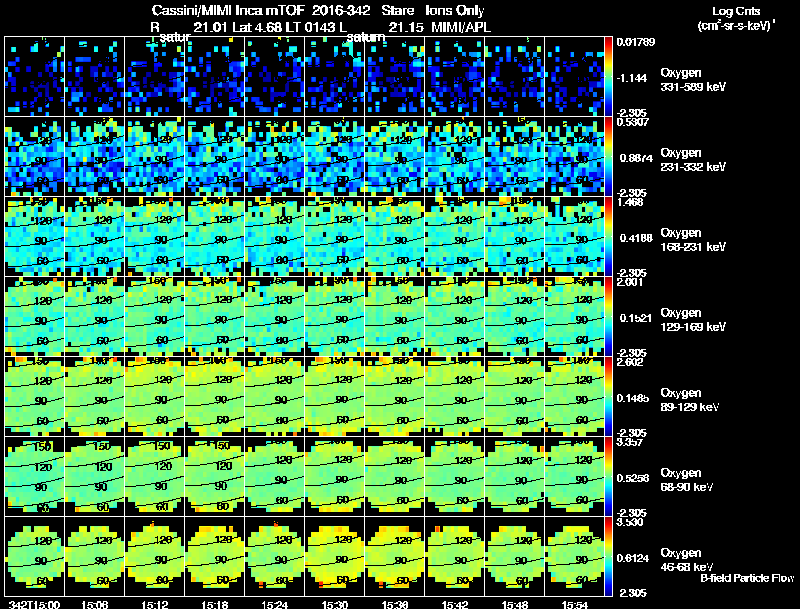Click the Cassini/MIMI Inca mTOF title
Viewport: 800px width, 609px height.
tap(228, 10)
